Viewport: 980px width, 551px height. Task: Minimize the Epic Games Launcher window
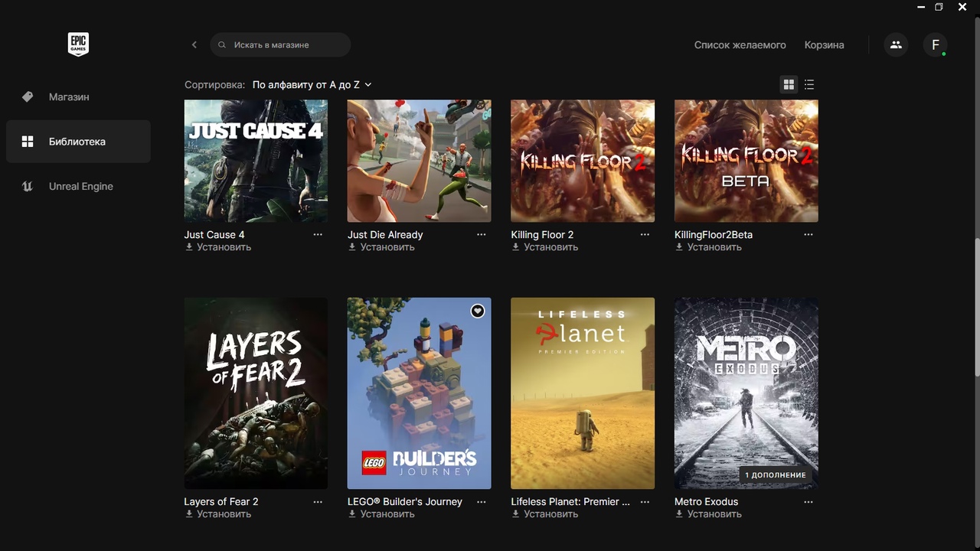pyautogui.click(x=920, y=7)
